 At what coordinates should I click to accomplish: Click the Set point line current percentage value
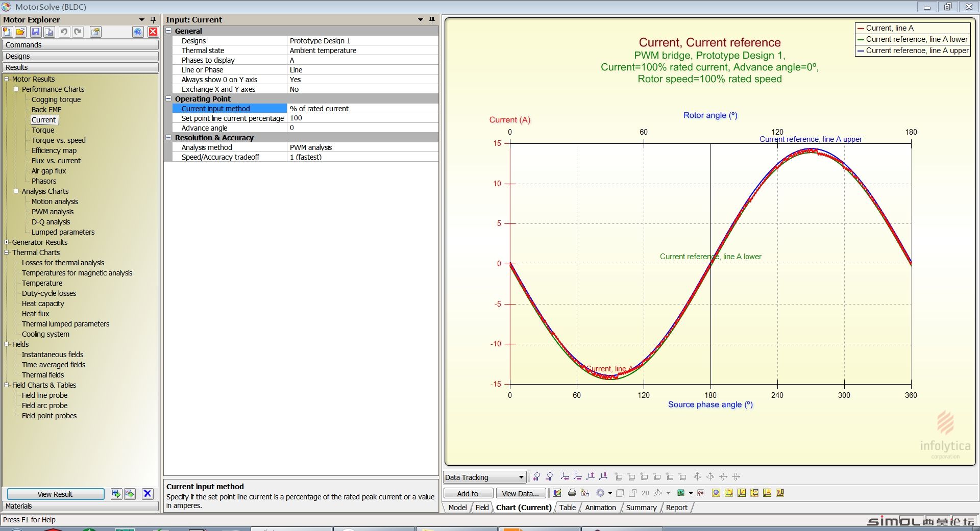pos(363,118)
